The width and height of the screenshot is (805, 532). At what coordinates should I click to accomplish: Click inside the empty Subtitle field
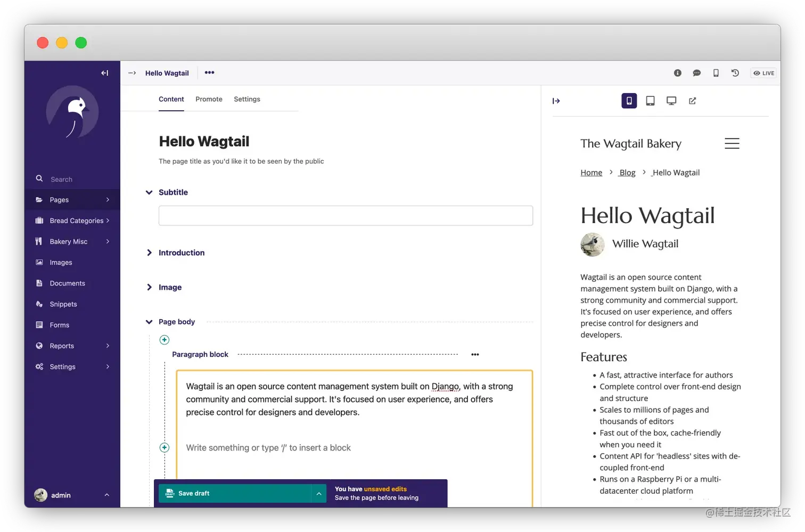(345, 216)
